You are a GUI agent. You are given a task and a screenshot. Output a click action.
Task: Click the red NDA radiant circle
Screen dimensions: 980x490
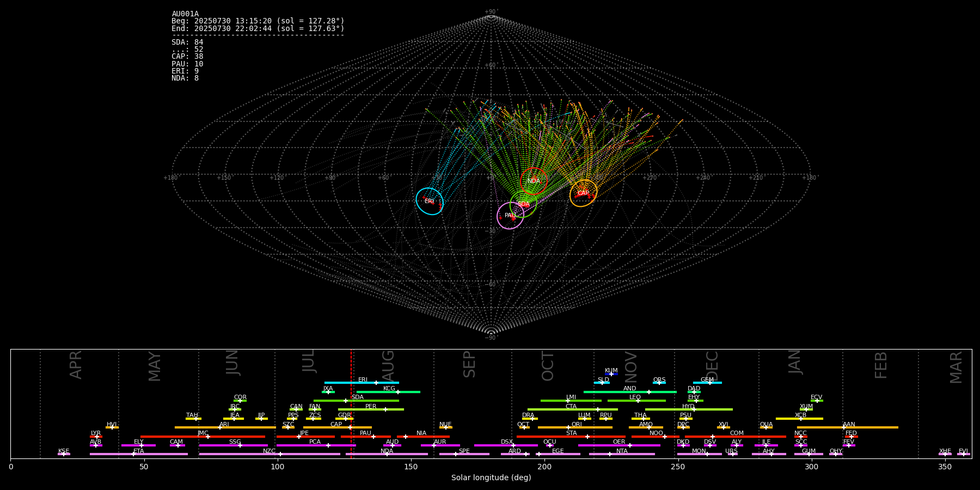[534, 181]
